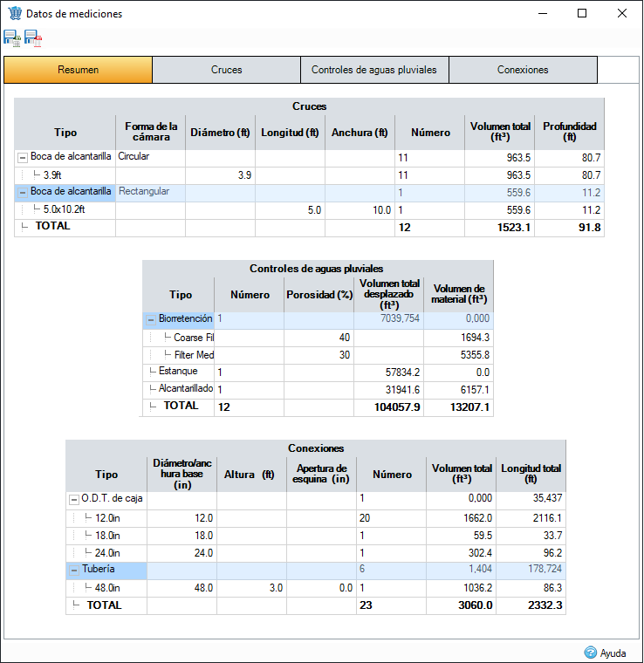Click the 'Volumen de material' column header
This screenshot has height=663, width=644.
click(459, 295)
